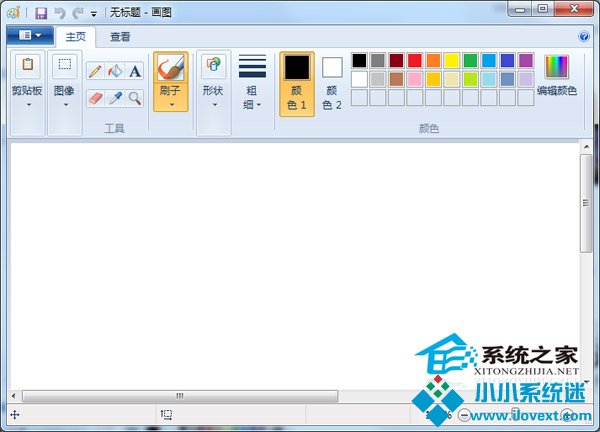Viewport: 600px width, 432px height.
Task: Open Paint Help question mark icon
Action: coord(584,36)
